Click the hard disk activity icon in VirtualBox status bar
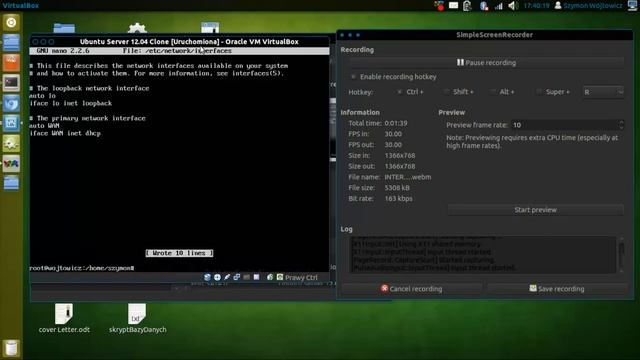The image size is (640, 360). tap(207, 277)
